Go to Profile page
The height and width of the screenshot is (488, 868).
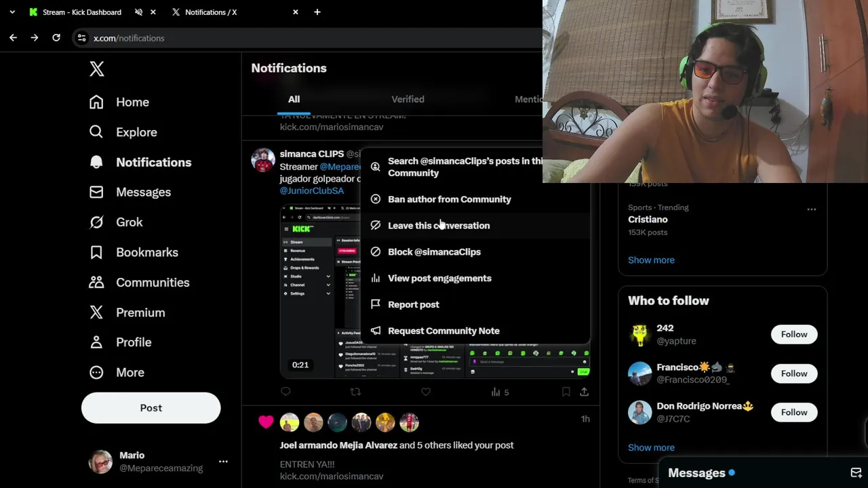120,342
